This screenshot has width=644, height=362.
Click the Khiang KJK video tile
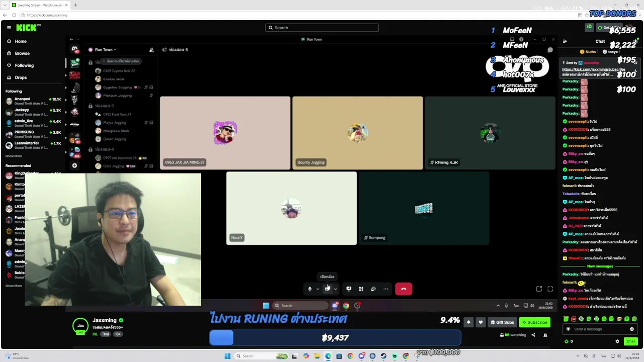490,133
